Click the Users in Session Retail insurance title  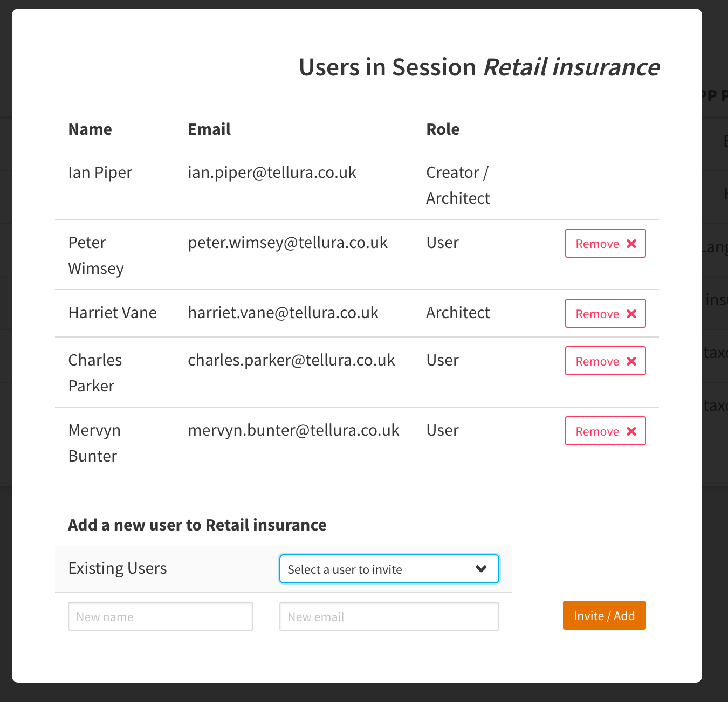coord(479,67)
